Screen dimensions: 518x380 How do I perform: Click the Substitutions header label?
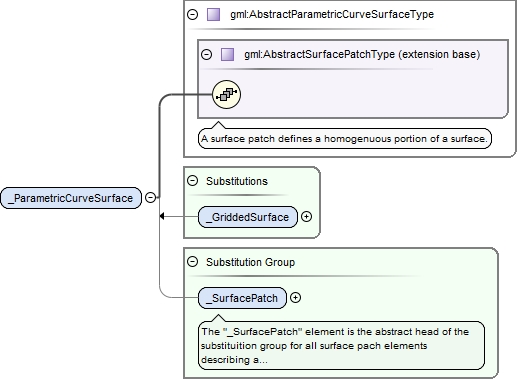coord(237,181)
